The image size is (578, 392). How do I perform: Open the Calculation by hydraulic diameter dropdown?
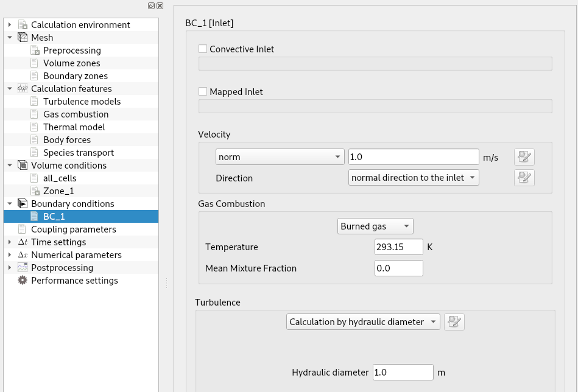click(363, 322)
